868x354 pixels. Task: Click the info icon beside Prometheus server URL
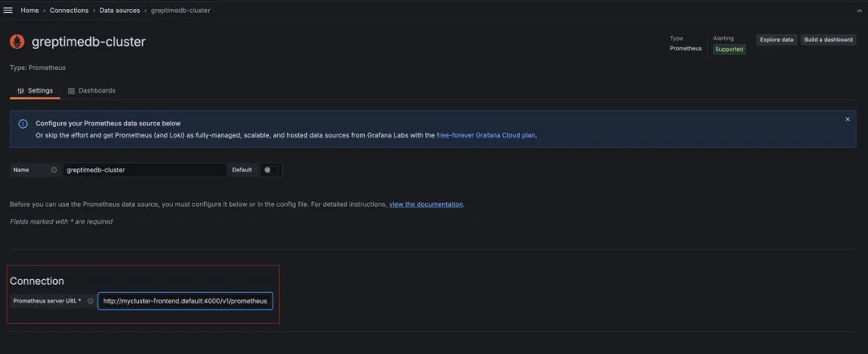click(x=90, y=302)
